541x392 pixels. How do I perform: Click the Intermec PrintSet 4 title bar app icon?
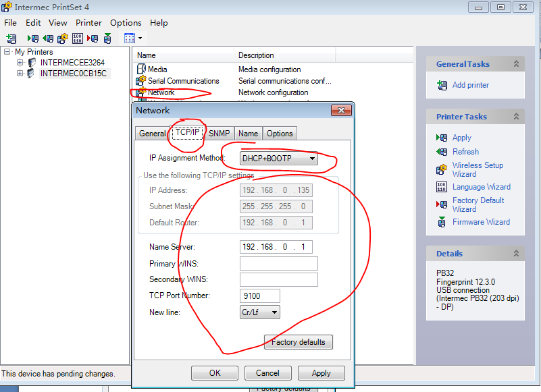tap(7, 7)
